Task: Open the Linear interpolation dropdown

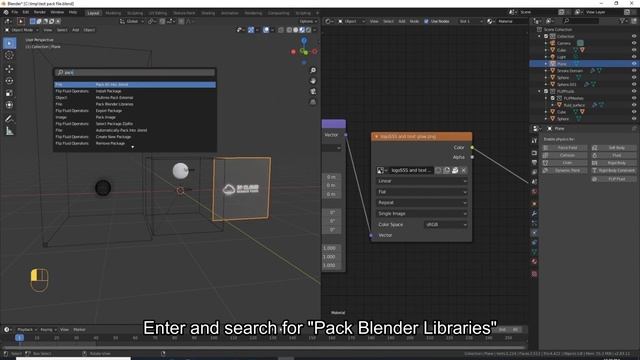Action: (x=421, y=181)
